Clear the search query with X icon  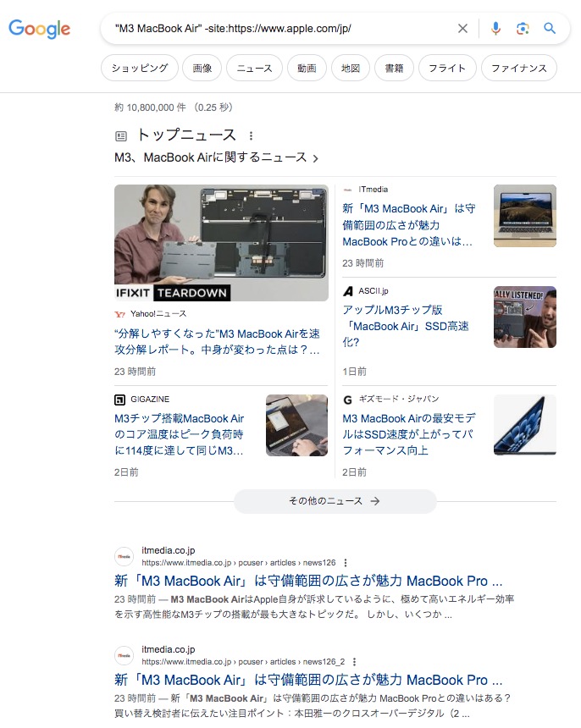462,29
